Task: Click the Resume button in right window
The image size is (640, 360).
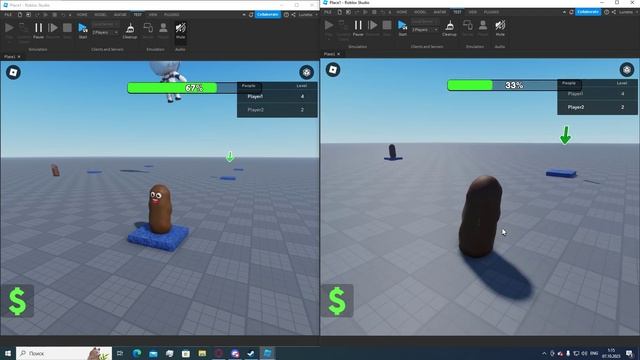Action: 373,28
